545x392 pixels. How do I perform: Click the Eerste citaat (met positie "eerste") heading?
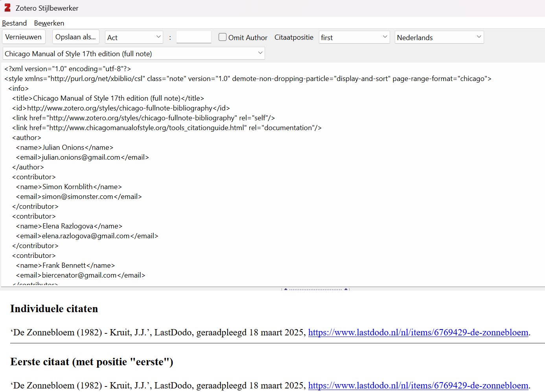click(92, 362)
